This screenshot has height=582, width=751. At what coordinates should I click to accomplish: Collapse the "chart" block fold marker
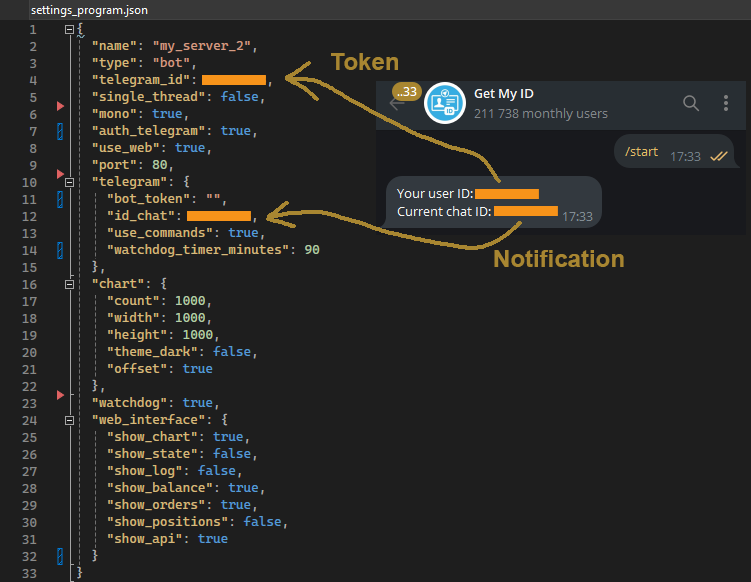69,284
